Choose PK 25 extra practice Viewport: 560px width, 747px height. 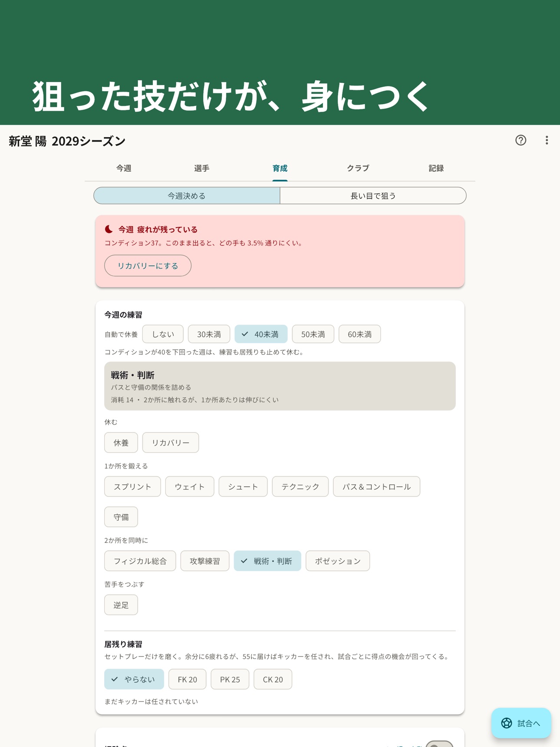coord(230,679)
